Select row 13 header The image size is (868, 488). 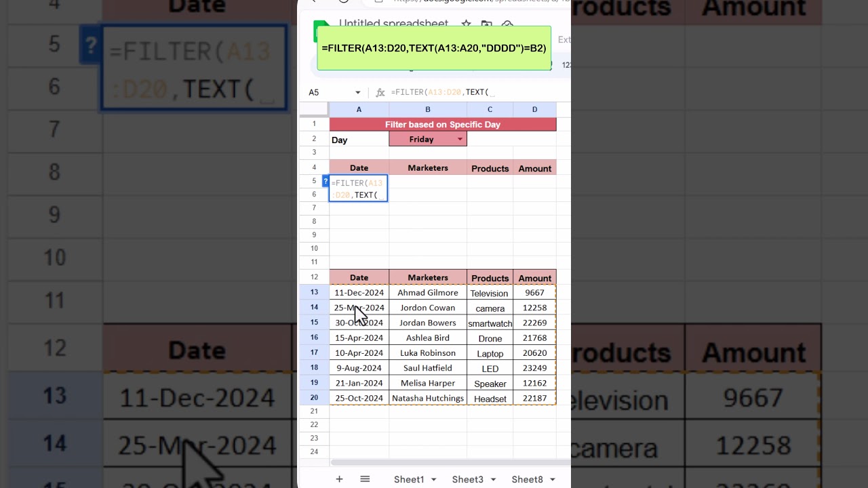(314, 293)
